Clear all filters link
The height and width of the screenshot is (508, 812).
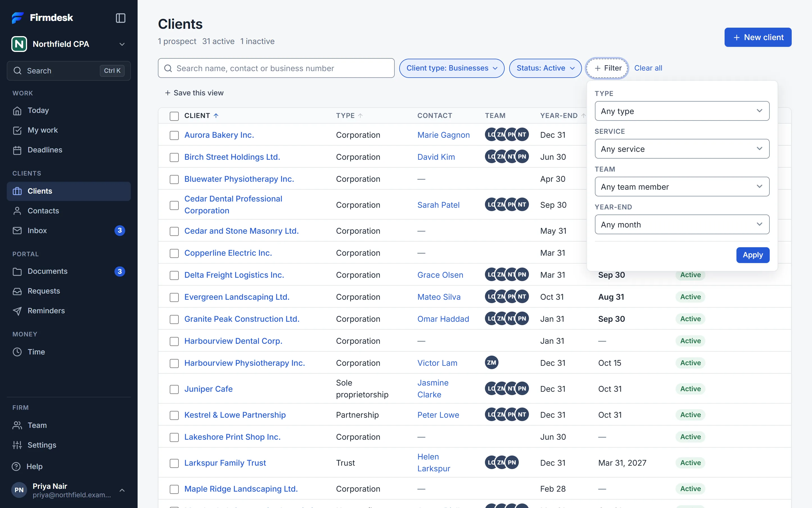coord(648,68)
